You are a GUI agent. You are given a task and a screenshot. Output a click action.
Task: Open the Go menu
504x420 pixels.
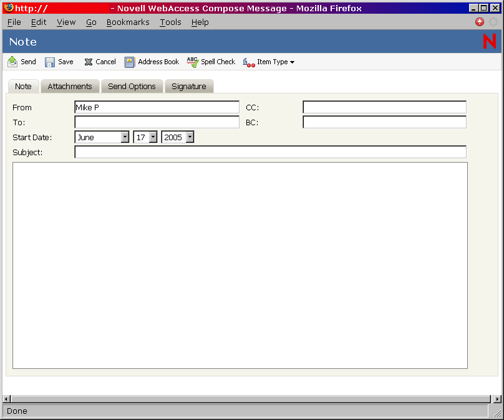coord(91,22)
